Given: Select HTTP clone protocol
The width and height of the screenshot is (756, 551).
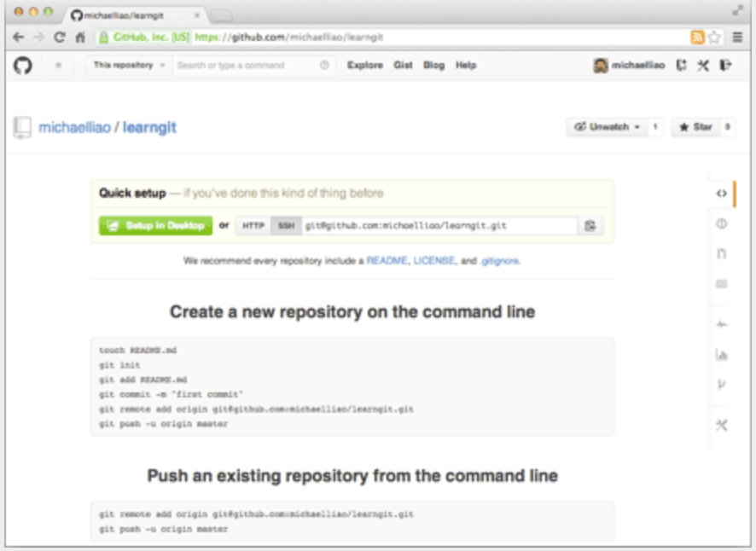Looking at the screenshot, I should pos(253,226).
